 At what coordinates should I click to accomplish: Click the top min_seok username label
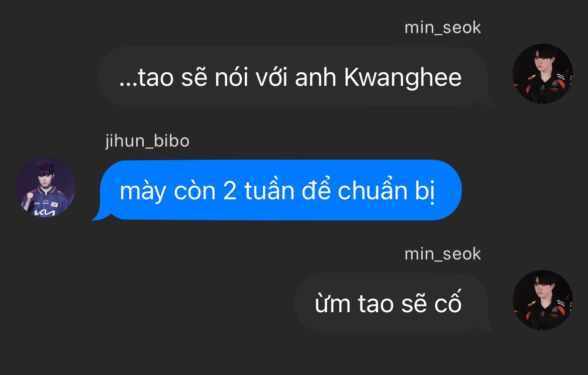pos(442,28)
